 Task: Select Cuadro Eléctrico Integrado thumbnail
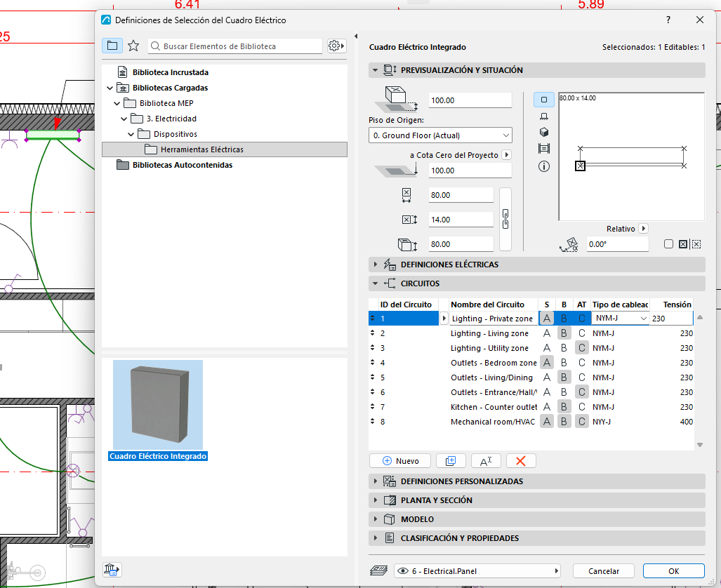158,405
